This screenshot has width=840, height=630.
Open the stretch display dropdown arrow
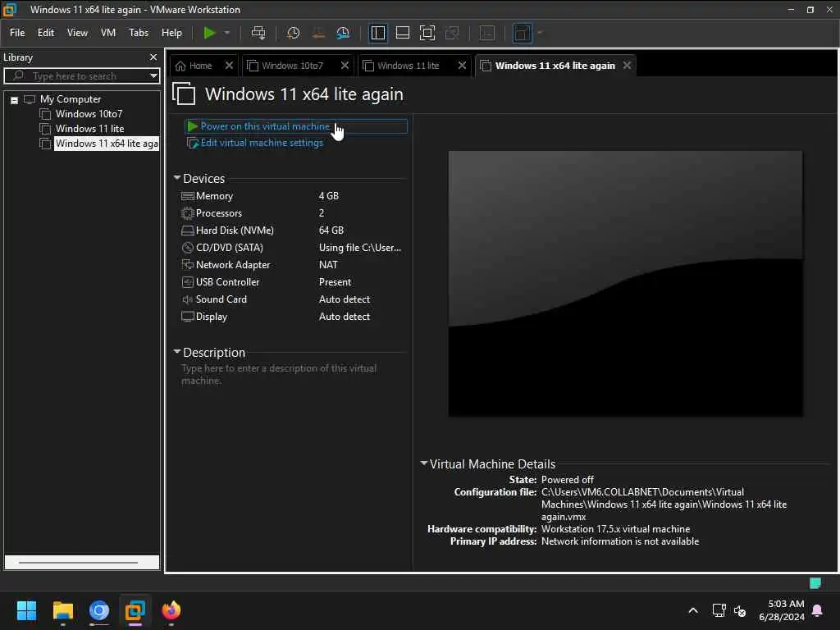[540, 33]
